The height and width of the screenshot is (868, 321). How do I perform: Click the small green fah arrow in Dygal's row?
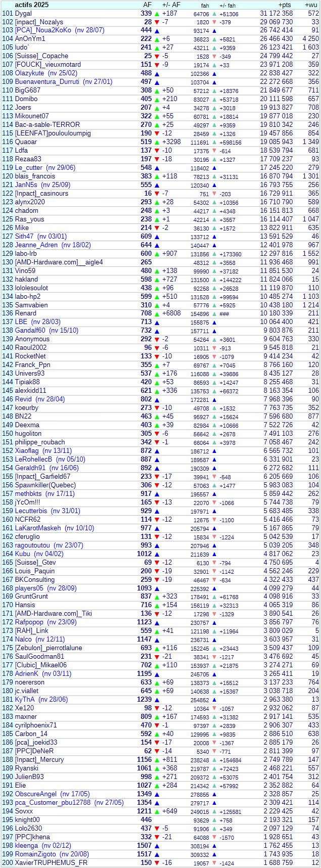214,14
